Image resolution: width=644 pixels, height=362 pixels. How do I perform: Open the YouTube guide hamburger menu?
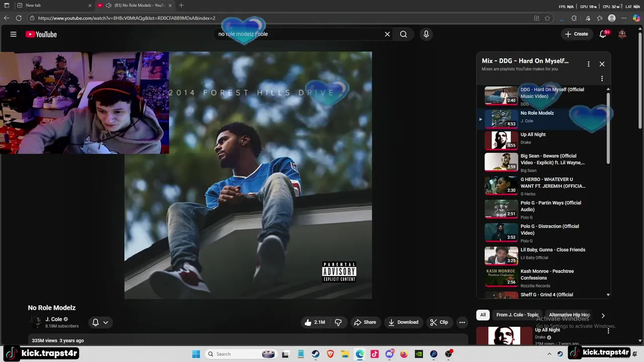pos(14,34)
